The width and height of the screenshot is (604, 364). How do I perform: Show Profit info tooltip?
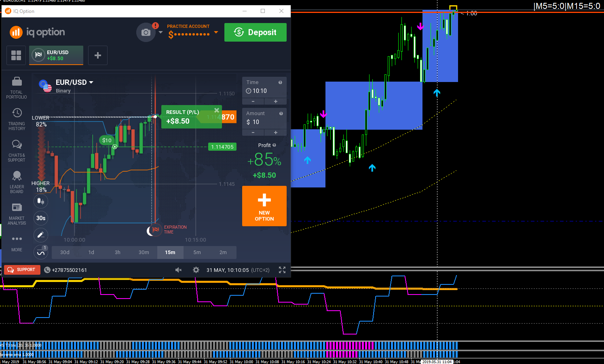click(x=275, y=145)
